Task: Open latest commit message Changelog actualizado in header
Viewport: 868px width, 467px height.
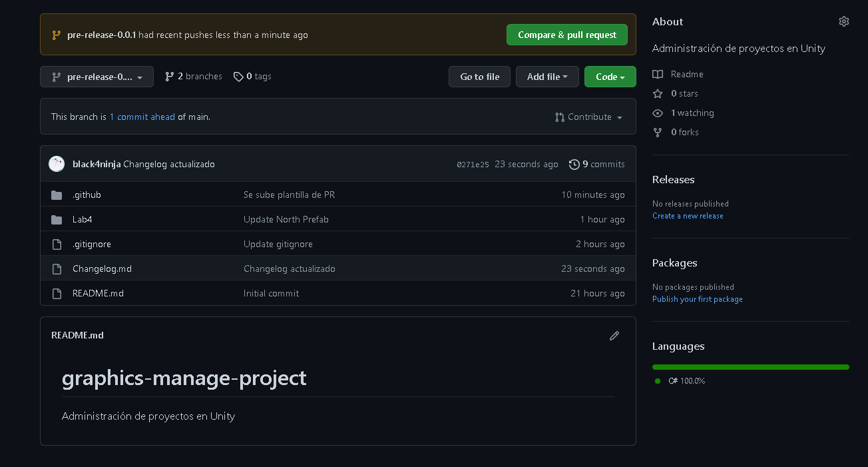Action: 169,164
